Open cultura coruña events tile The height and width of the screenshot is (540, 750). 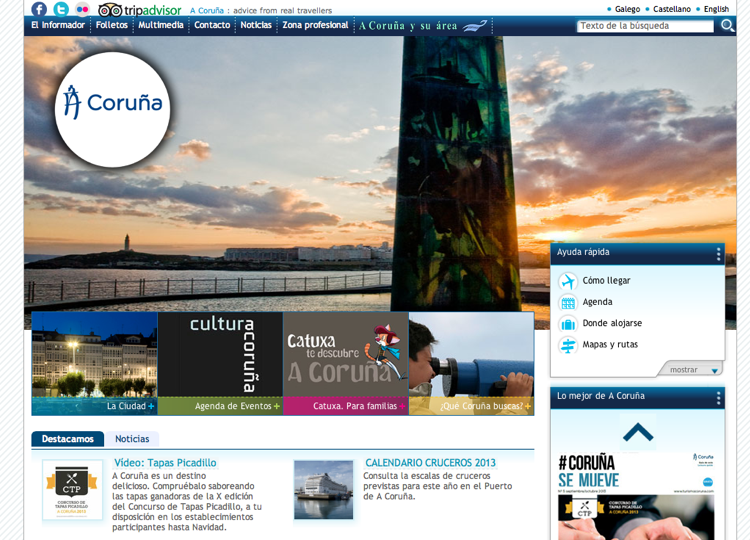coord(220,364)
